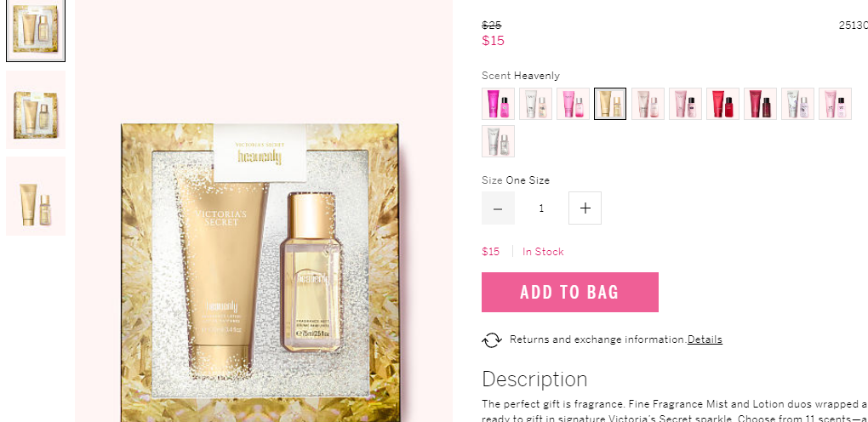
Task: Choose the fifth pale blush scent swatch
Action: 648,104
